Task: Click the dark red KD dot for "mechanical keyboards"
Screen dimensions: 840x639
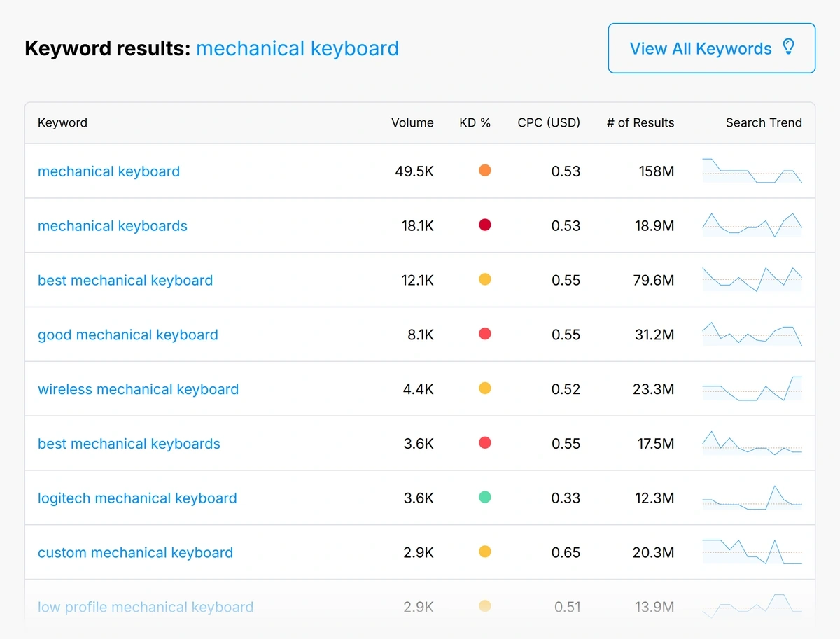Action: [x=484, y=225]
